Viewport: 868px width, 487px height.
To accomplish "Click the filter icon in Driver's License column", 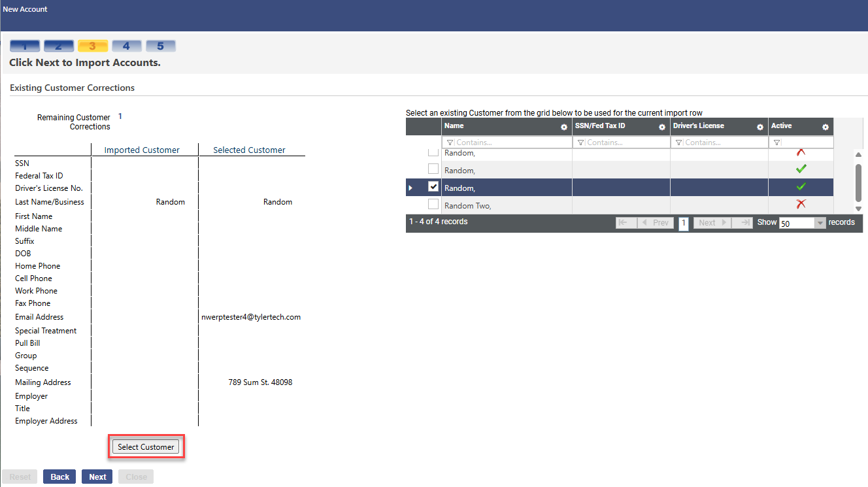I will point(678,143).
